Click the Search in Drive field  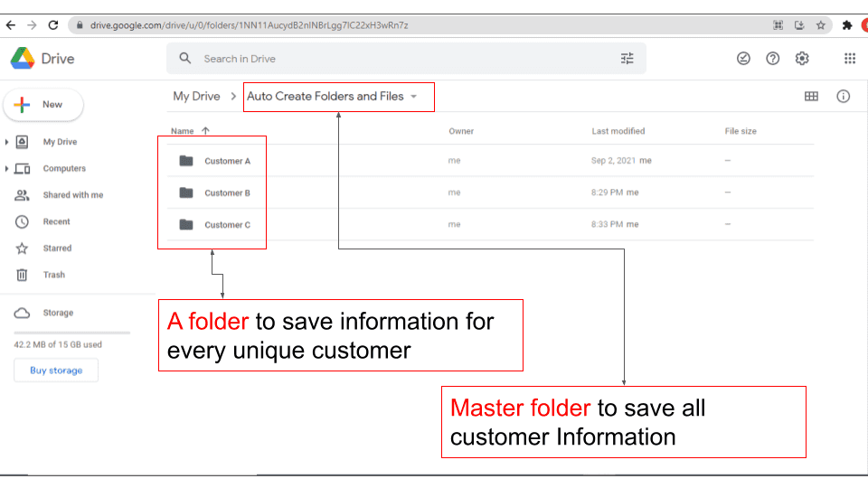[x=398, y=59]
